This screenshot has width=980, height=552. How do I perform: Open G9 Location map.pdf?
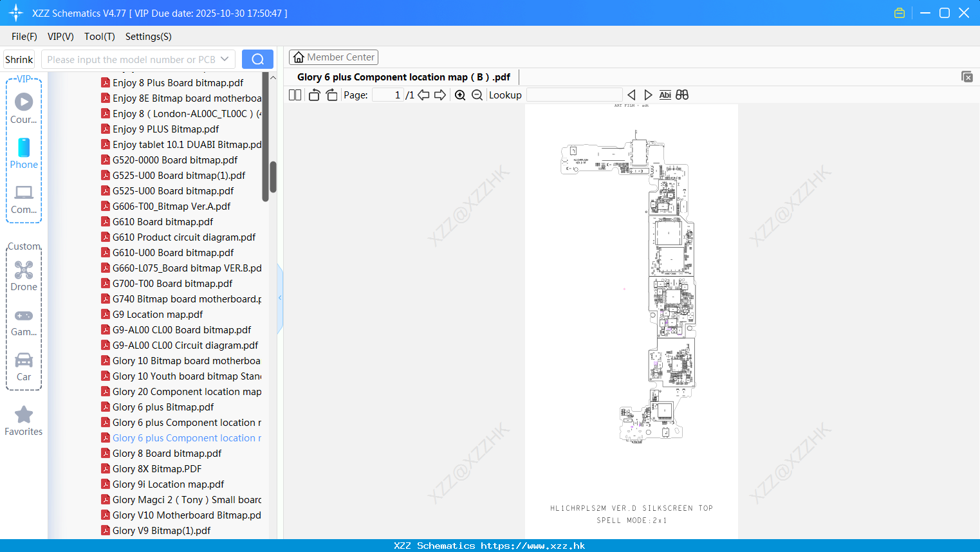pyautogui.click(x=158, y=314)
